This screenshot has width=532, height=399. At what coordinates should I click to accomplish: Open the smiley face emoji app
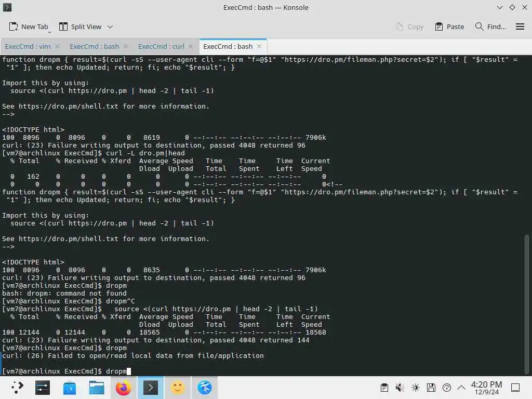(x=178, y=388)
